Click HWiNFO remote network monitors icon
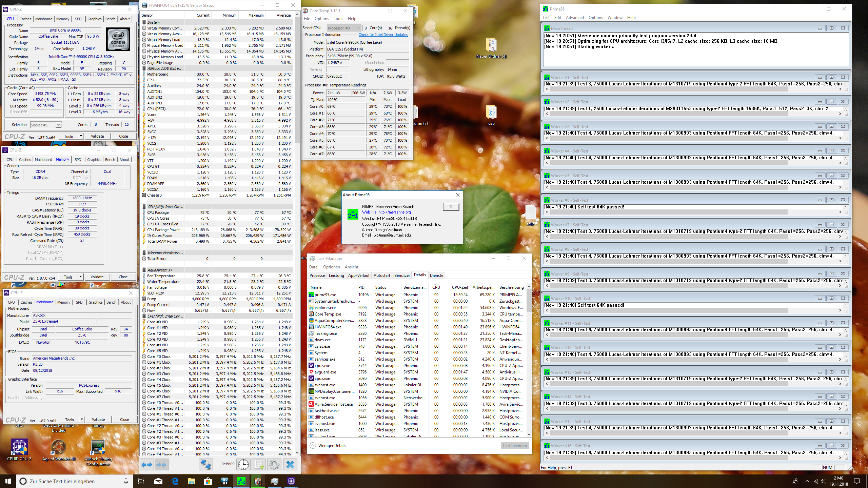Image resolution: width=868 pixels, height=488 pixels. point(205,465)
